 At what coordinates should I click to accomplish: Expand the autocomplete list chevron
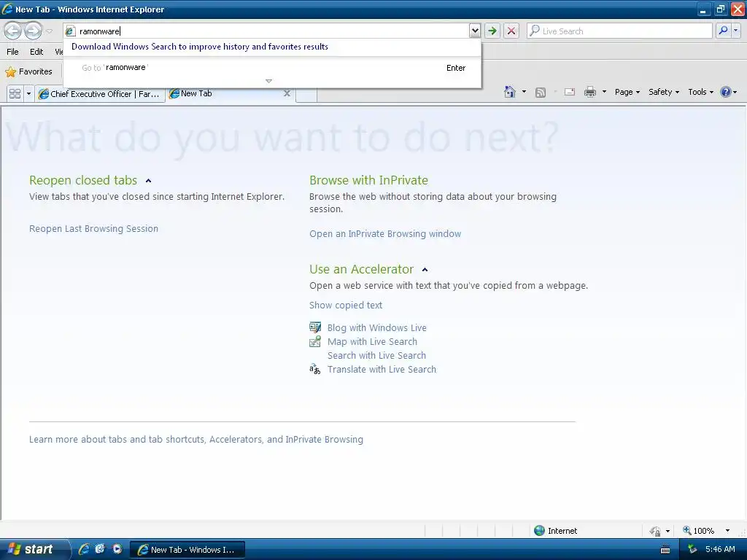[268, 81]
